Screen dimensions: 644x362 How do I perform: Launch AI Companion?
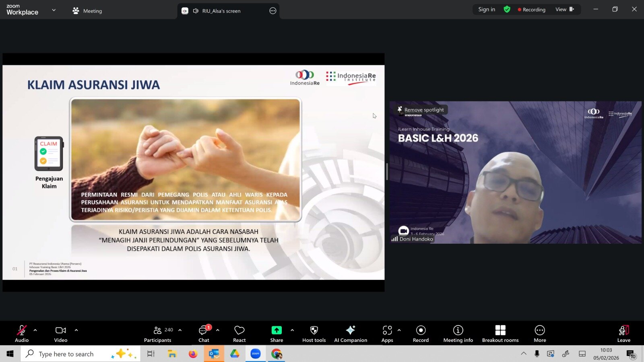351,334
